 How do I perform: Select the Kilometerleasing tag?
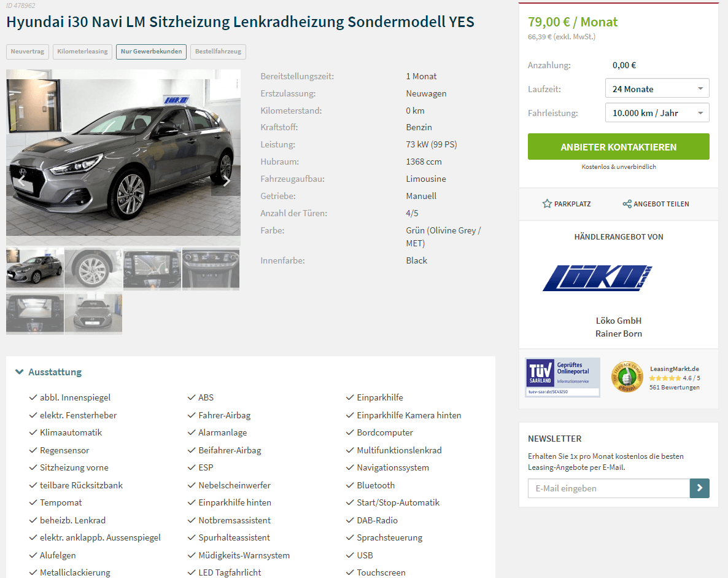(x=82, y=52)
